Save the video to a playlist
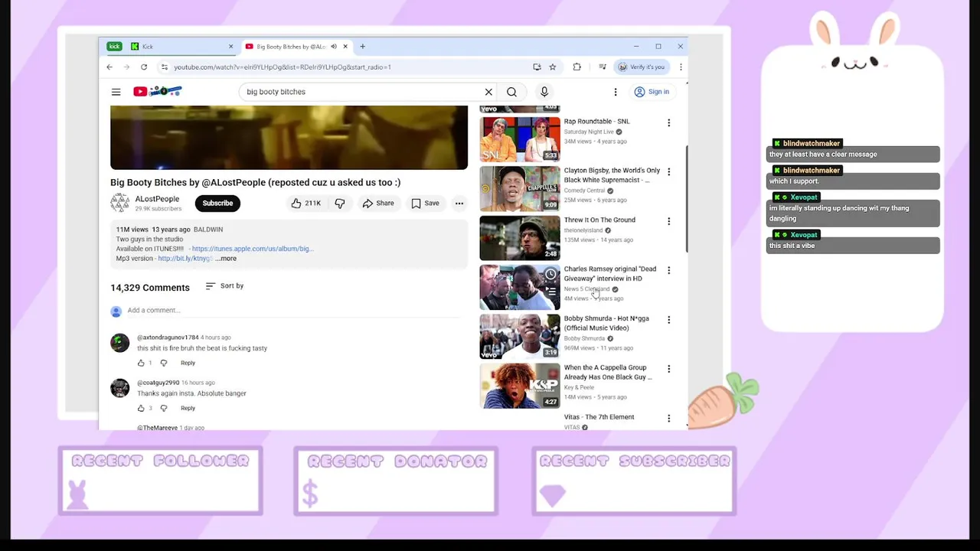 (425, 204)
